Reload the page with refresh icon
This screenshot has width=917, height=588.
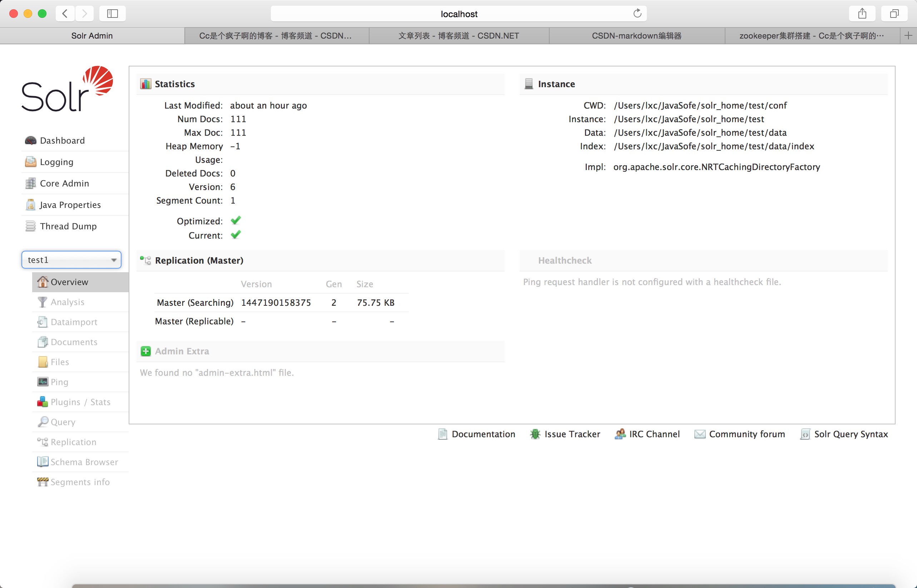pos(637,13)
